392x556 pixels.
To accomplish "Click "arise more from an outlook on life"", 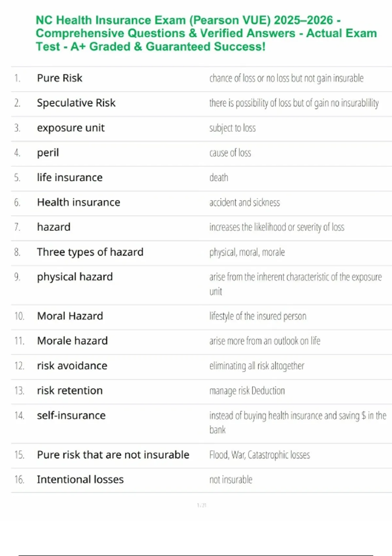I will click(x=265, y=341).
